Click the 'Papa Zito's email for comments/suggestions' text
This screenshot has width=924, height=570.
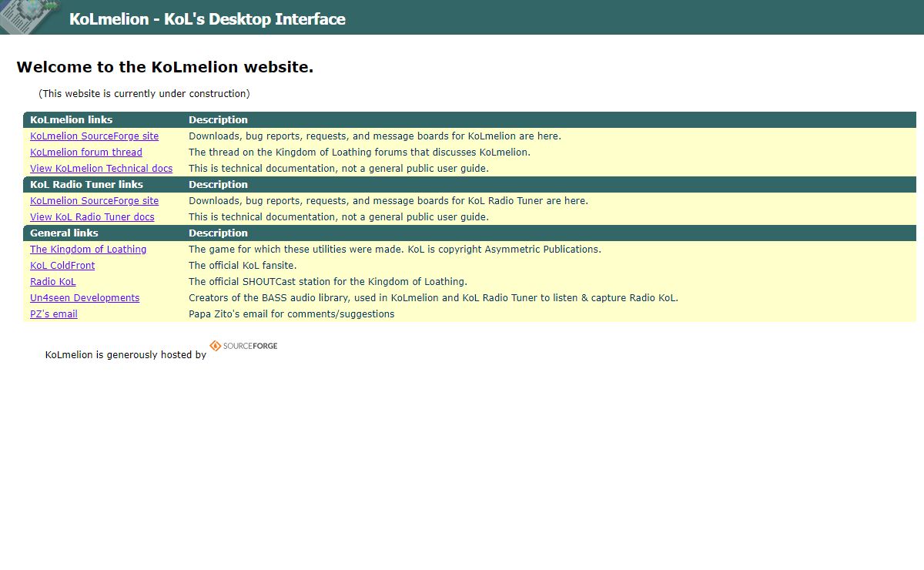click(291, 314)
